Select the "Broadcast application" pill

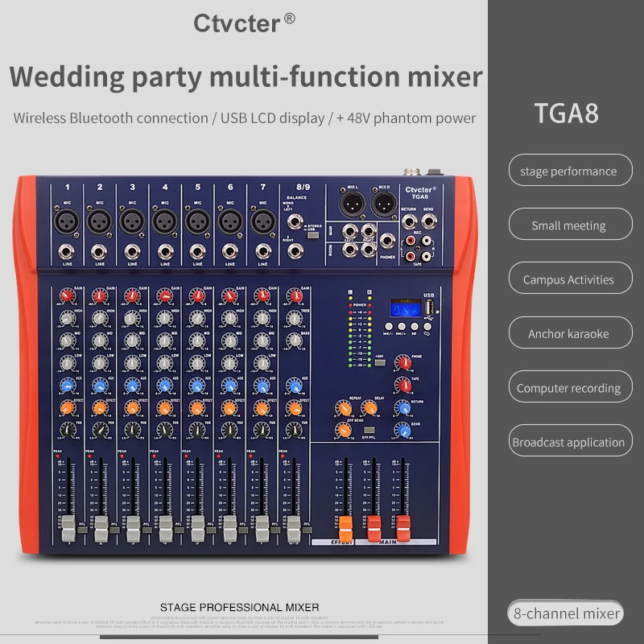point(570,441)
